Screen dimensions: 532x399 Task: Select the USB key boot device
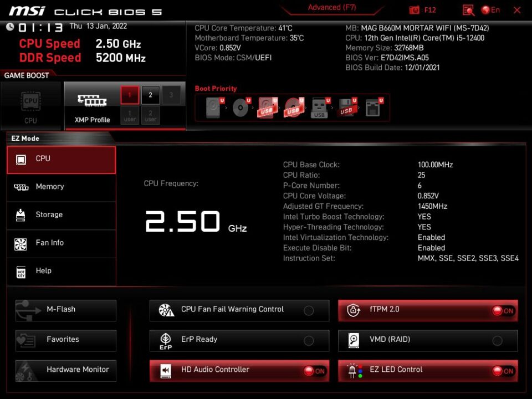(x=320, y=107)
